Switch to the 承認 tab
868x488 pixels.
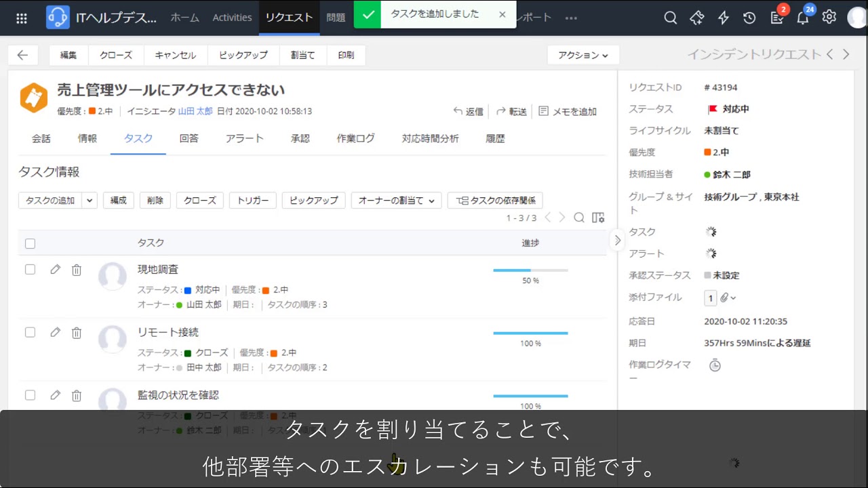pyautogui.click(x=300, y=138)
